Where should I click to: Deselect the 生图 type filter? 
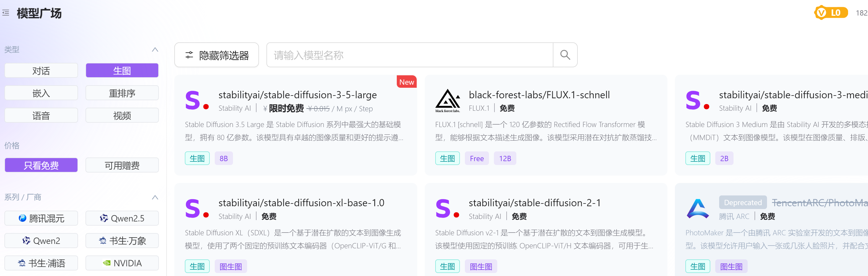pos(122,71)
